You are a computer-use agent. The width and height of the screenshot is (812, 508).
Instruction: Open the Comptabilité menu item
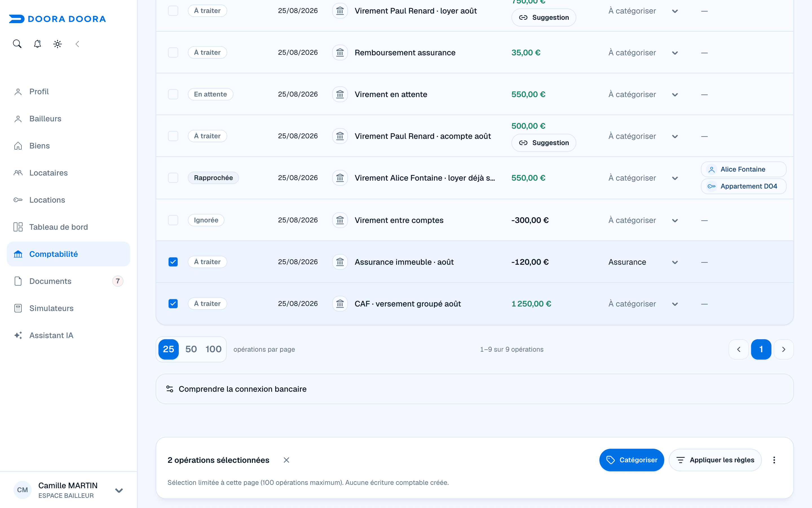coord(69,254)
